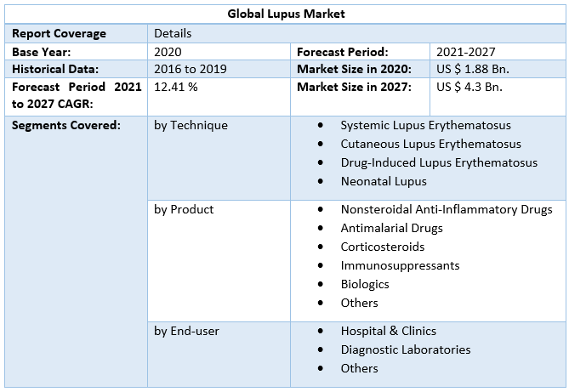Click the Global Lupus Market title
The image size is (569, 392).
click(286, 14)
